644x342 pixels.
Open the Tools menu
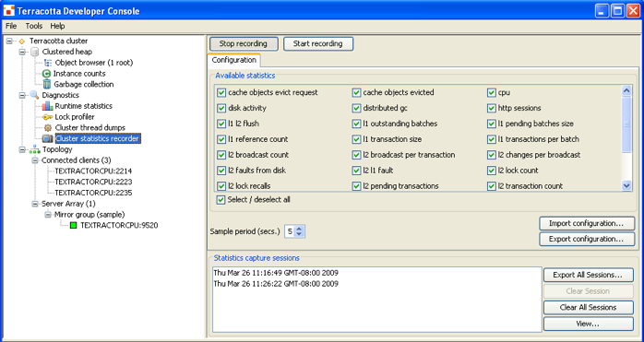pyautogui.click(x=34, y=26)
